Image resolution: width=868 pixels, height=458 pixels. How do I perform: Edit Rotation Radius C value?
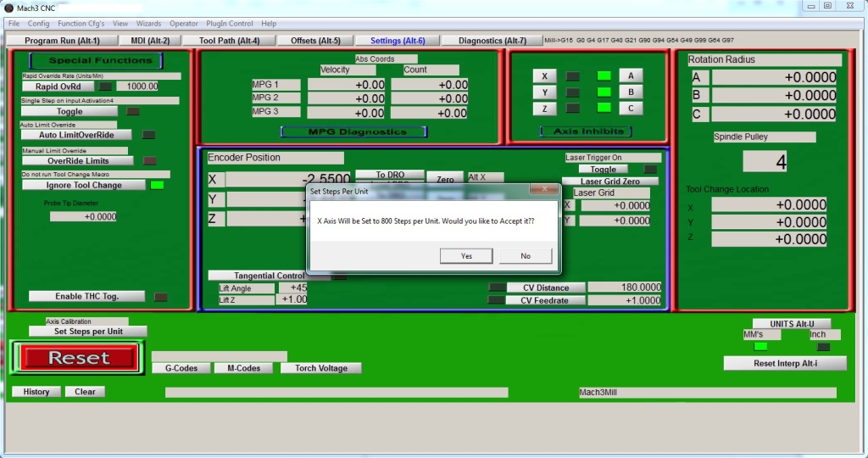coord(775,114)
